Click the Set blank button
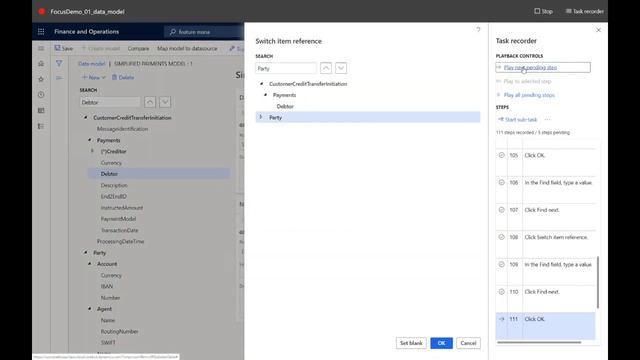This screenshot has width=640, height=360. pyautogui.click(x=411, y=343)
